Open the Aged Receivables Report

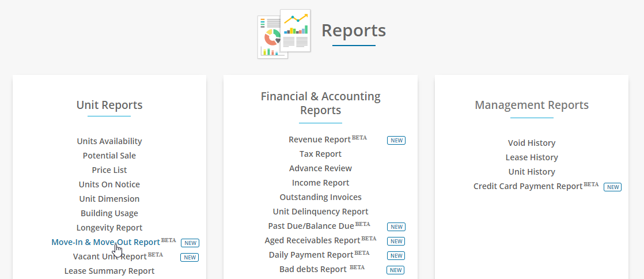point(313,240)
